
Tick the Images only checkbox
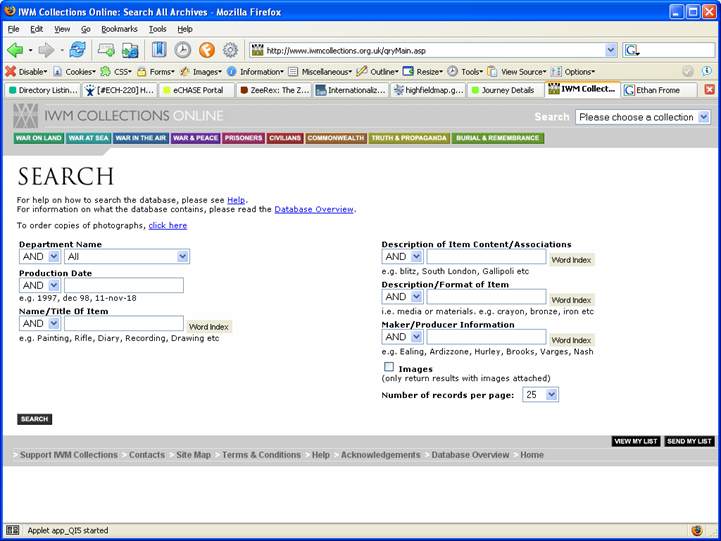389,367
